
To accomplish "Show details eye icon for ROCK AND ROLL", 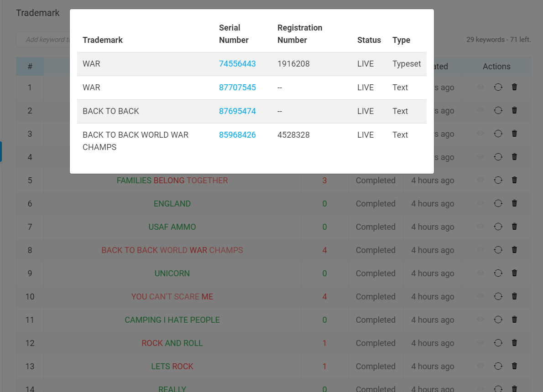I will point(480,342).
